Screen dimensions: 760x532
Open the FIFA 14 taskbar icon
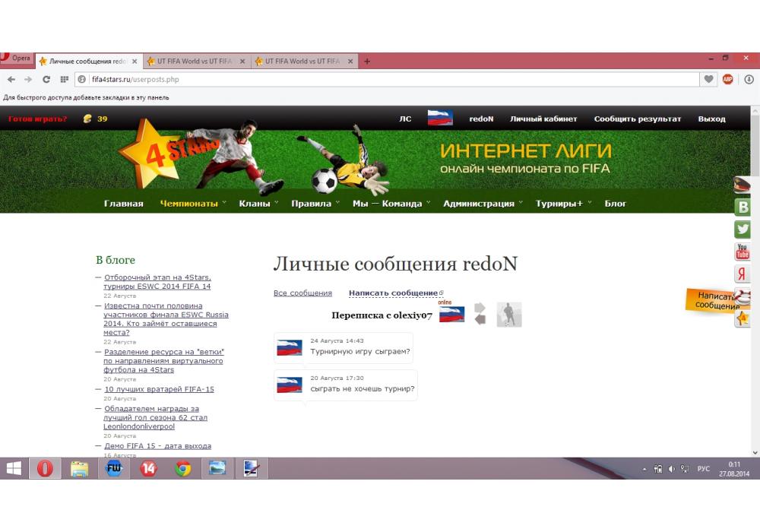click(x=148, y=468)
